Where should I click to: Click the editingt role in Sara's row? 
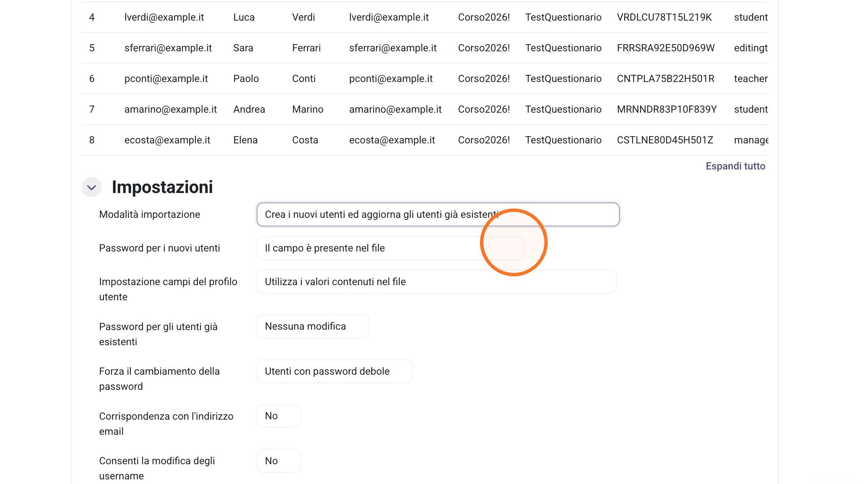(x=751, y=48)
